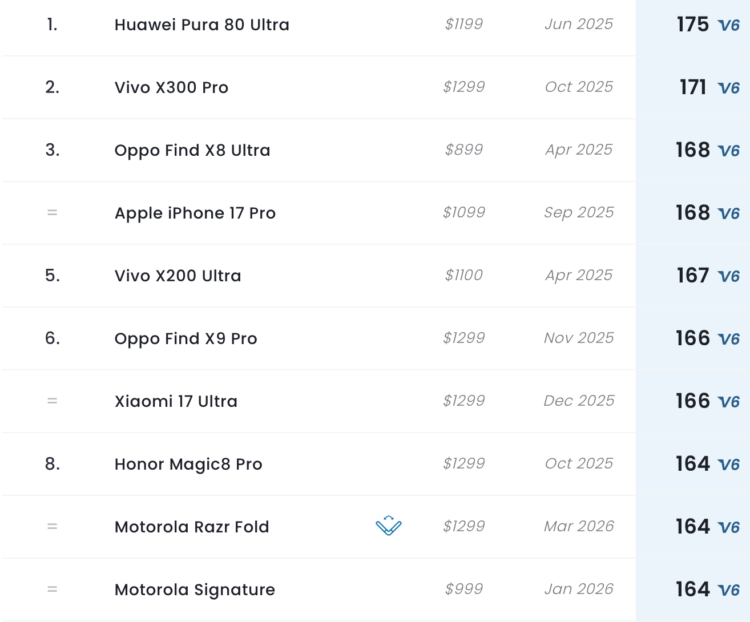Select the V6 badge for Motorola Signature

(729, 591)
